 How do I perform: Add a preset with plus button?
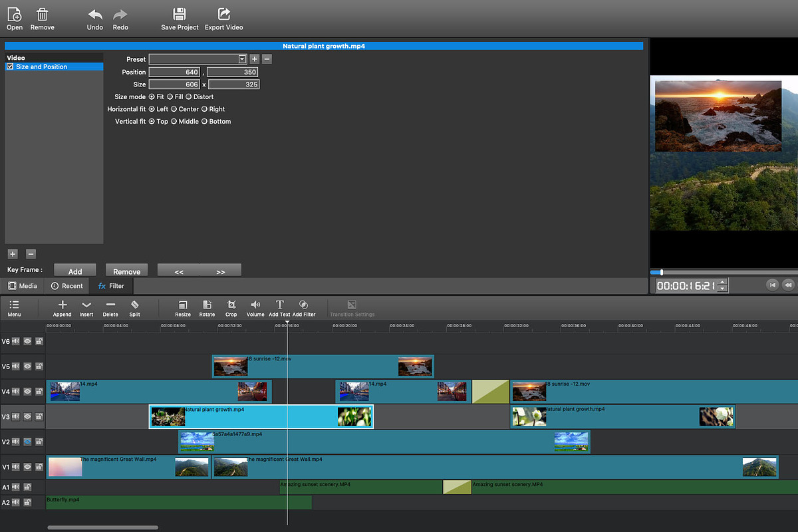(x=254, y=59)
